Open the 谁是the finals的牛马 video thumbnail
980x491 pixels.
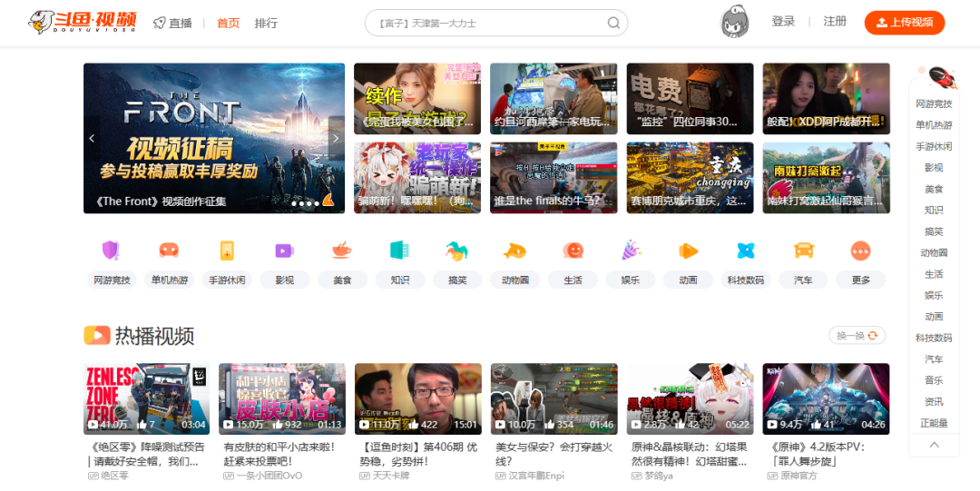point(554,178)
